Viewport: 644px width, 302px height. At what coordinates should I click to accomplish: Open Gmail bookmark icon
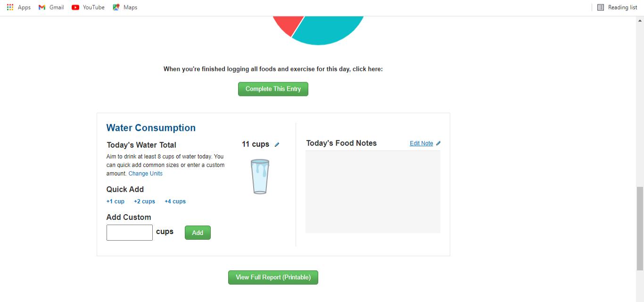(42, 7)
